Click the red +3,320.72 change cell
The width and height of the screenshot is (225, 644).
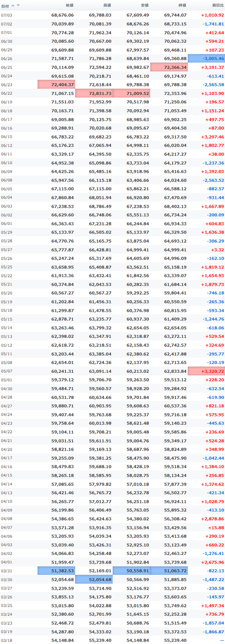point(206,371)
